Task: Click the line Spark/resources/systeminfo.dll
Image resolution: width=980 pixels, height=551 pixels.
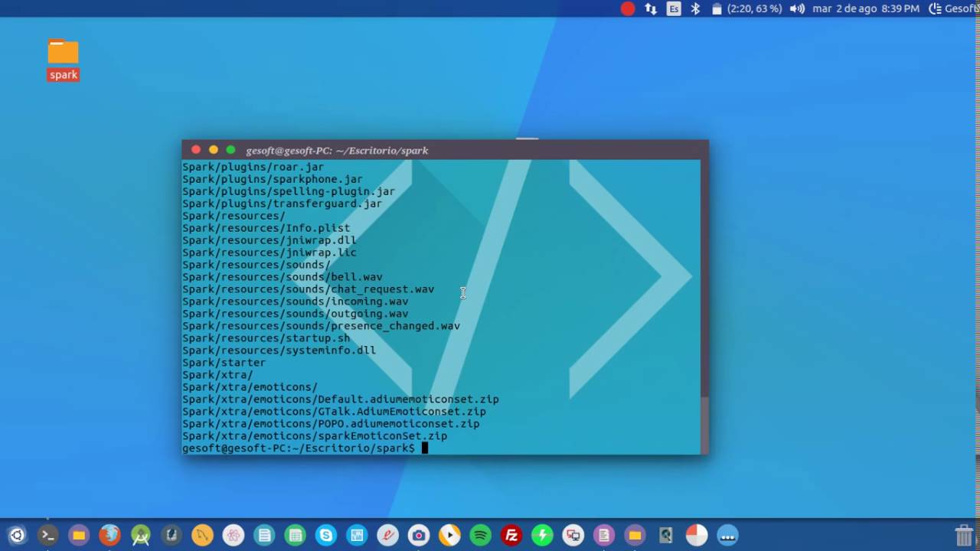Action: (279, 350)
